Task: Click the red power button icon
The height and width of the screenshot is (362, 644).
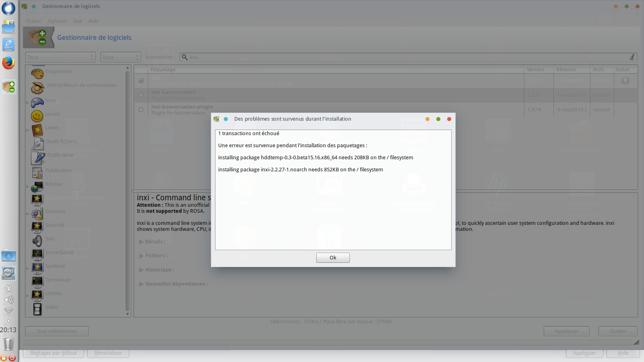Action: pos(12,358)
